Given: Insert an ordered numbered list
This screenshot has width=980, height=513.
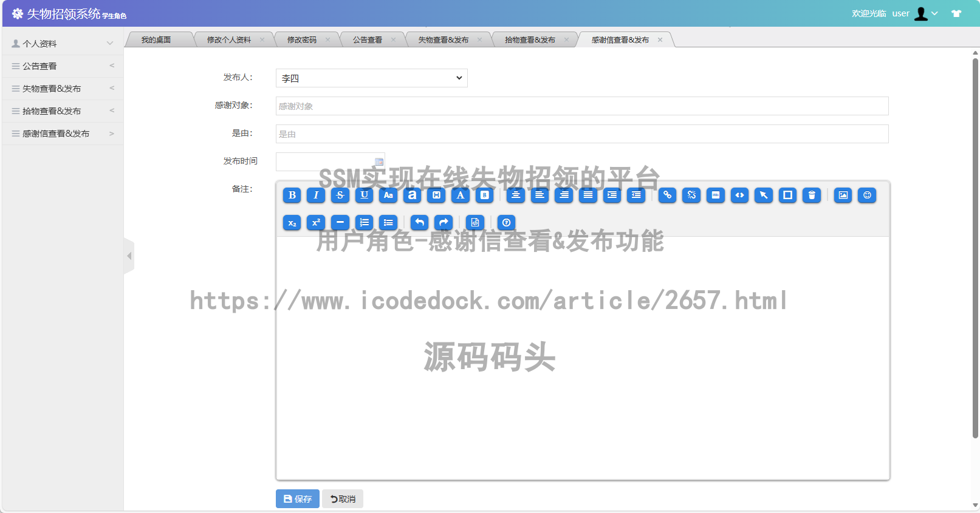Looking at the screenshot, I should pos(365,222).
